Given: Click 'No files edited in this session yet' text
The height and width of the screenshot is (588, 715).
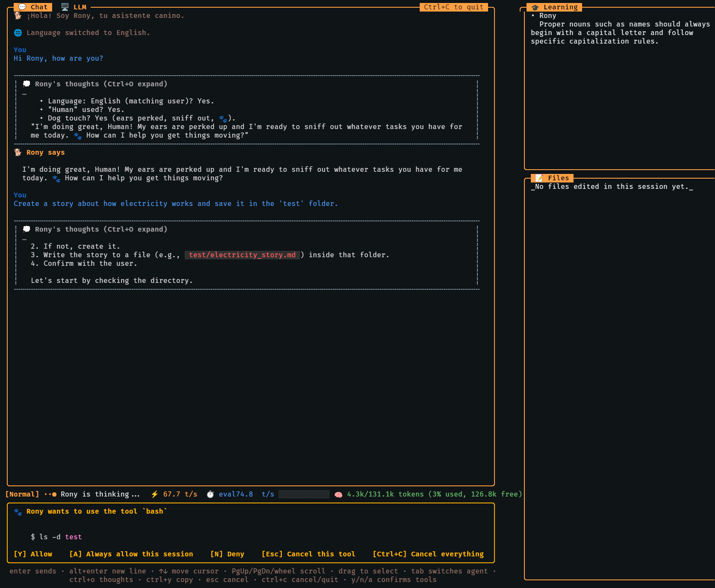Looking at the screenshot, I should coord(612,186).
